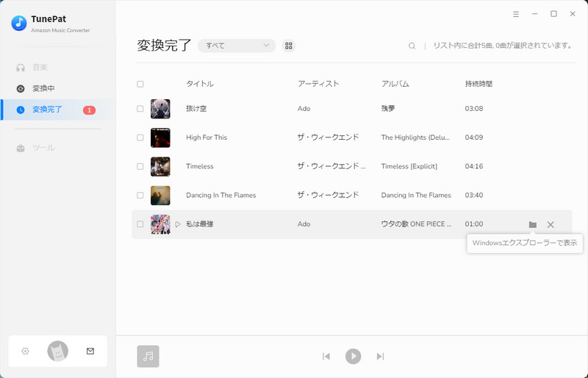Viewport: 588px width, 378px height.
Task: Click duration 04:09
Action: tap(474, 138)
